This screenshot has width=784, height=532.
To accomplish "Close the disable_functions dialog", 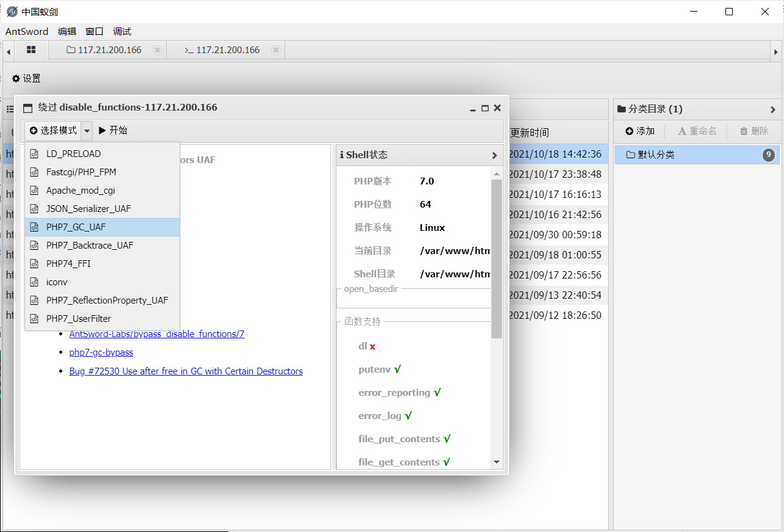I will point(497,108).
